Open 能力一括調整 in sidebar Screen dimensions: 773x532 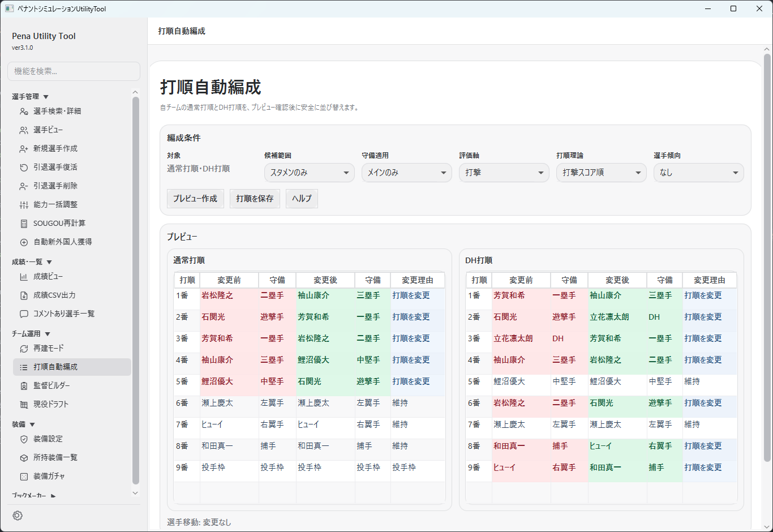[x=72, y=205]
